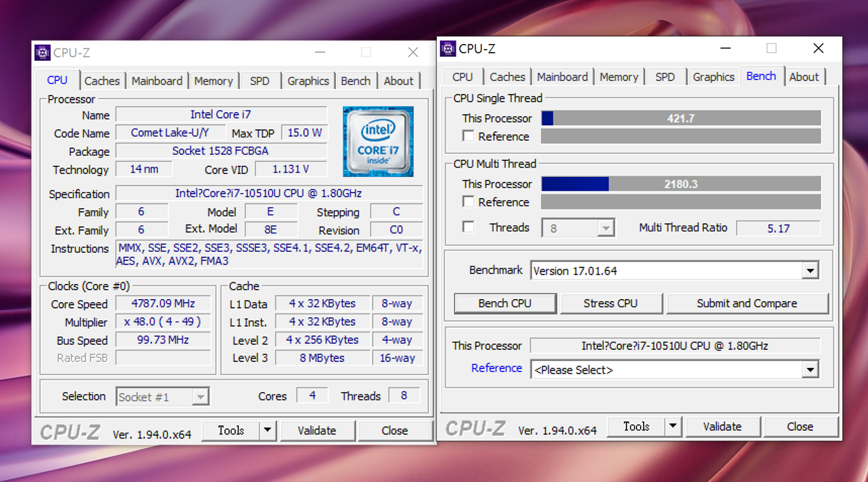Click the Threads count value 8 in CPU tab
This screenshot has height=482, width=868.
tap(404, 395)
